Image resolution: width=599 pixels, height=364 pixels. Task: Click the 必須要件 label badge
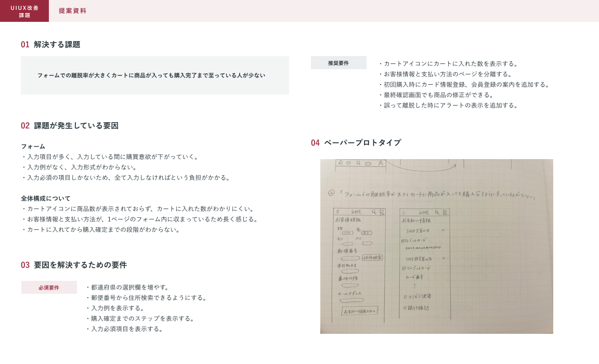49,288
